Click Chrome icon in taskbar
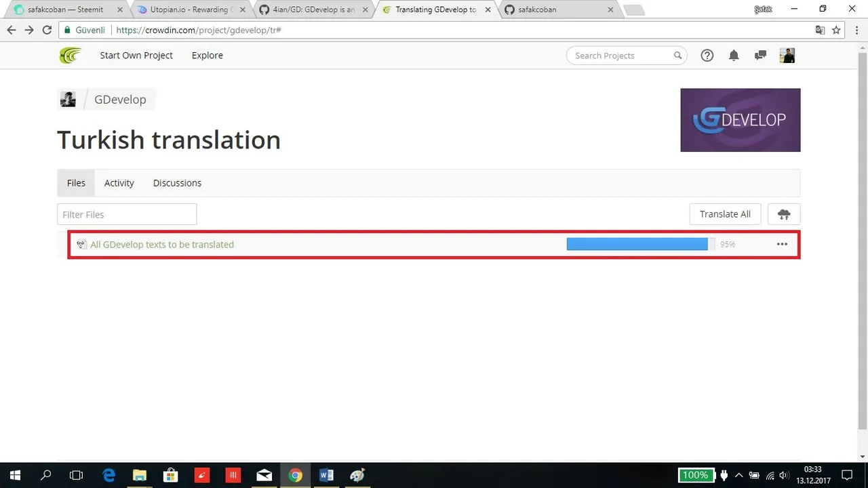Image resolution: width=868 pixels, height=488 pixels. tap(295, 475)
